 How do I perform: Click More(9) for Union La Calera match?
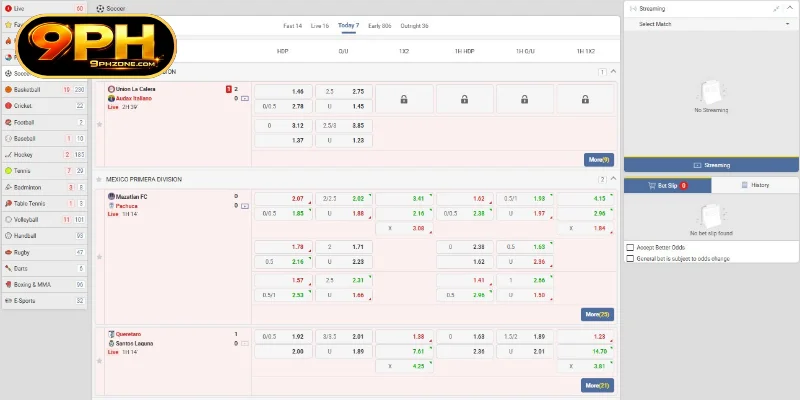[x=599, y=160]
